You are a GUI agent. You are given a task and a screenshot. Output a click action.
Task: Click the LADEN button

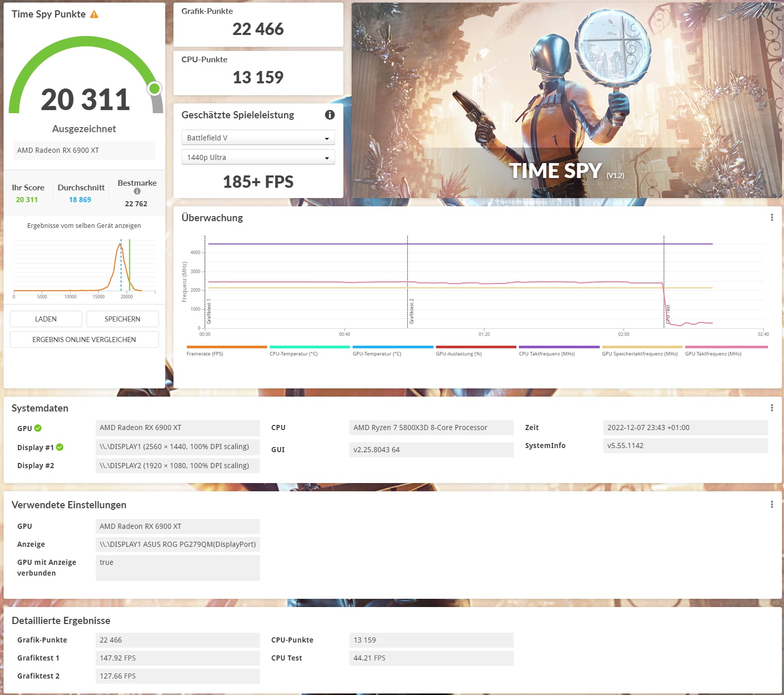click(x=46, y=319)
